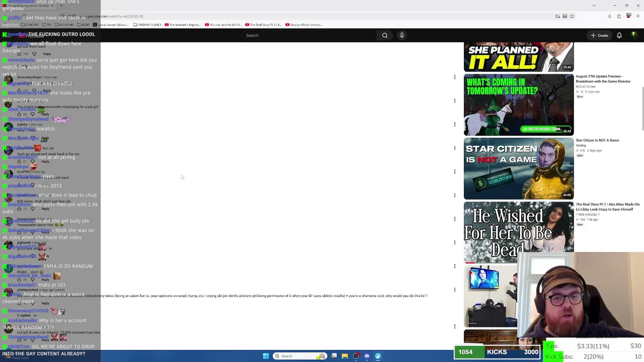Open the browser downloads icon
The height and width of the screenshot is (362, 644).
tap(609, 16)
